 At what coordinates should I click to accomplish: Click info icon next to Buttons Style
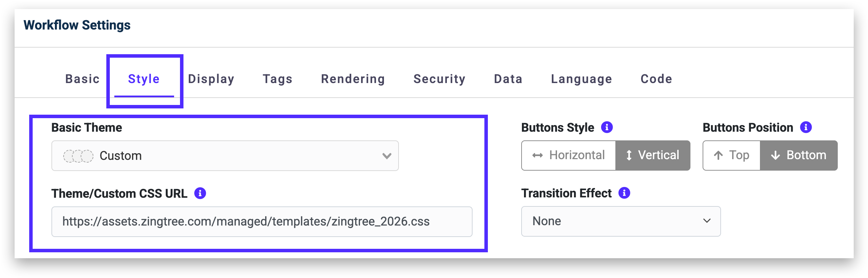click(x=607, y=127)
